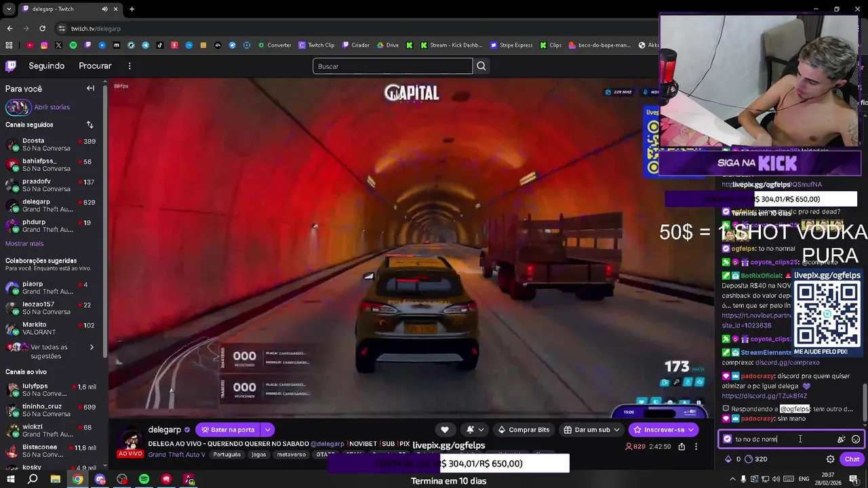Click the heart follow button
This screenshot has width=868, height=488.
(445, 430)
